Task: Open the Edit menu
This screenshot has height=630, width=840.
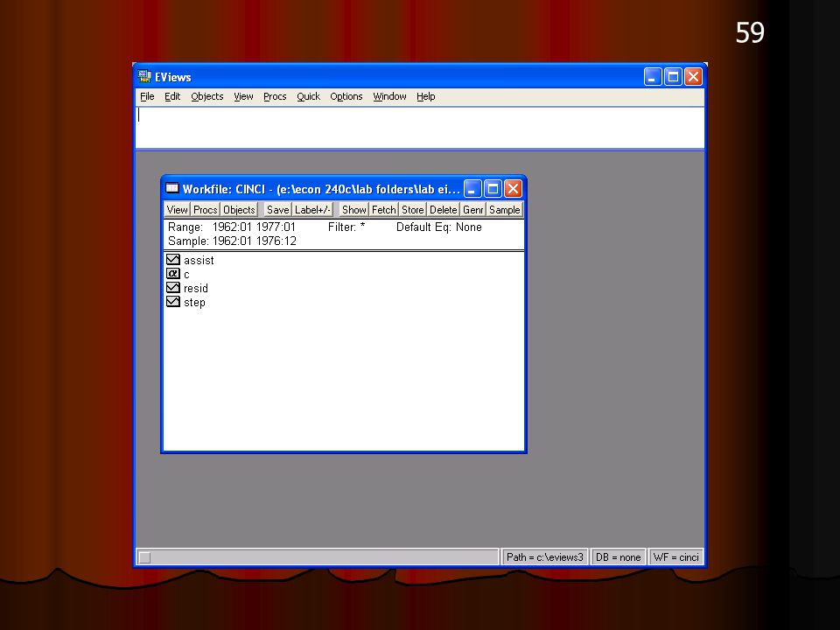Action: (x=172, y=96)
